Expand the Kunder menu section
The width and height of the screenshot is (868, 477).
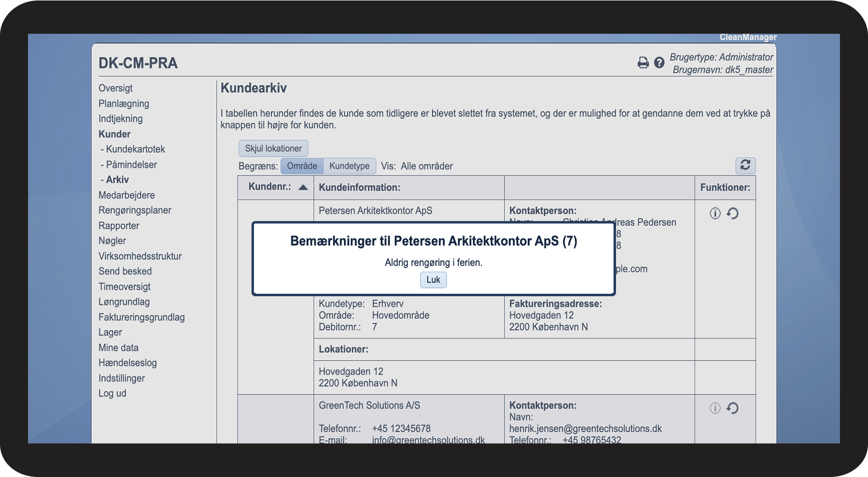pos(114,134)
